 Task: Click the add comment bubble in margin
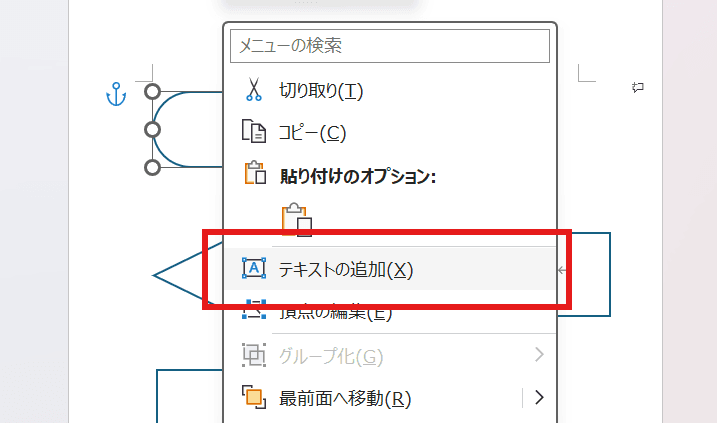point(637,88)
